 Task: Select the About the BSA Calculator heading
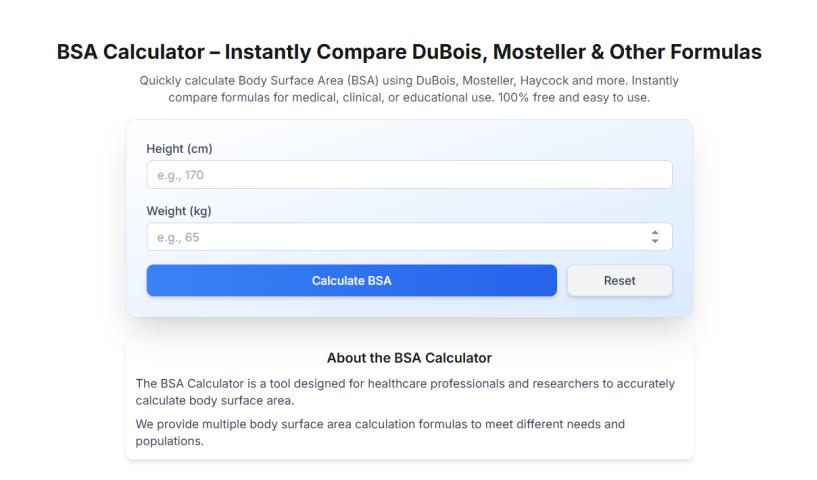pos(409,357)
